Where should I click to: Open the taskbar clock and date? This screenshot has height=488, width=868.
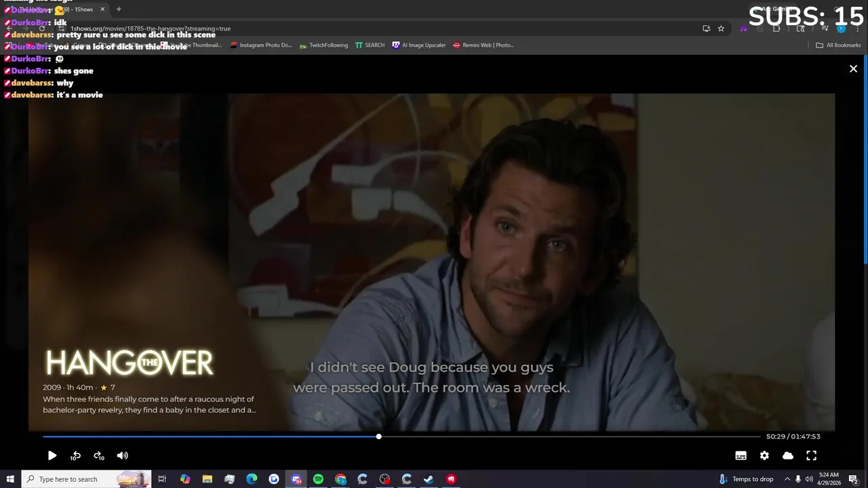click(829, 479)
